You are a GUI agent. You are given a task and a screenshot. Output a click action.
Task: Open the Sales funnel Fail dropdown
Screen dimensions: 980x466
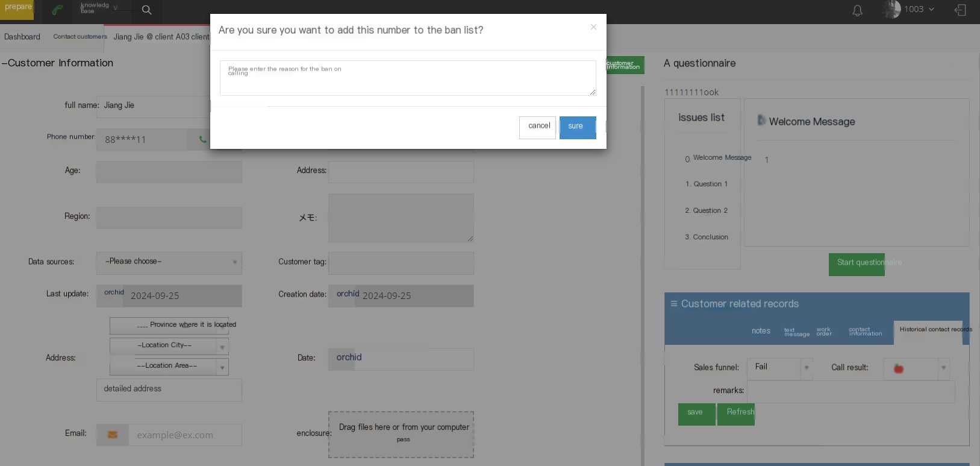(x=779, y=368)
